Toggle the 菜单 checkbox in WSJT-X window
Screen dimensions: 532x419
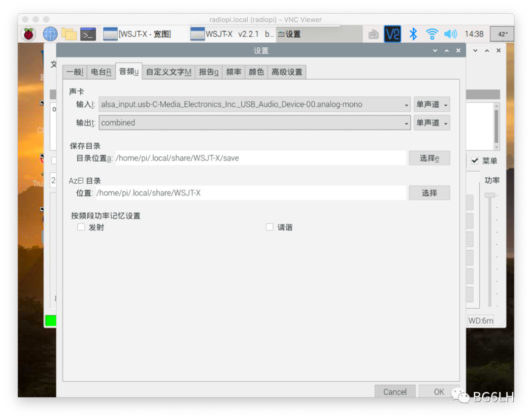pyautogui.click(x=475, y=161)
